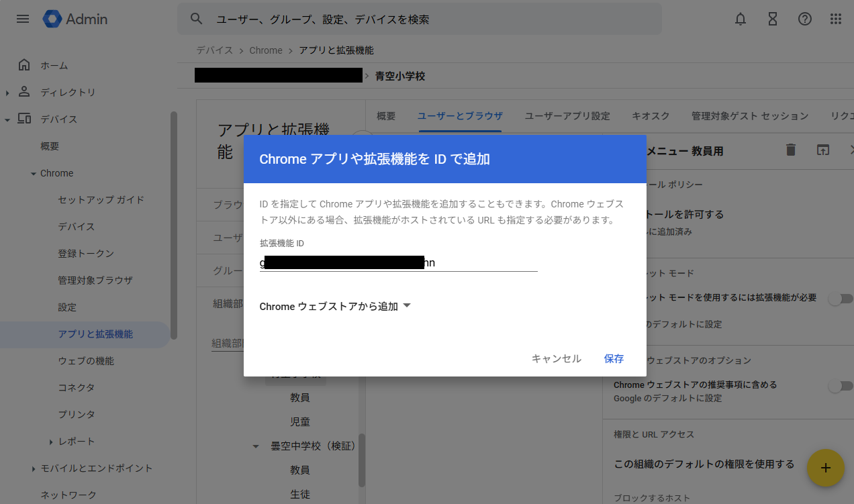Open the tasks hourglass icon

(x=773, y=19)
